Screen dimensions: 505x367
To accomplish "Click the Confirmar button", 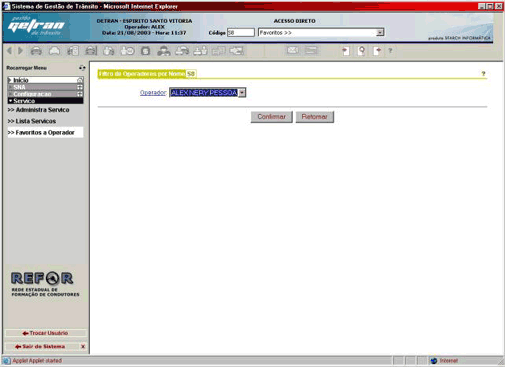I will click(272, 117).
